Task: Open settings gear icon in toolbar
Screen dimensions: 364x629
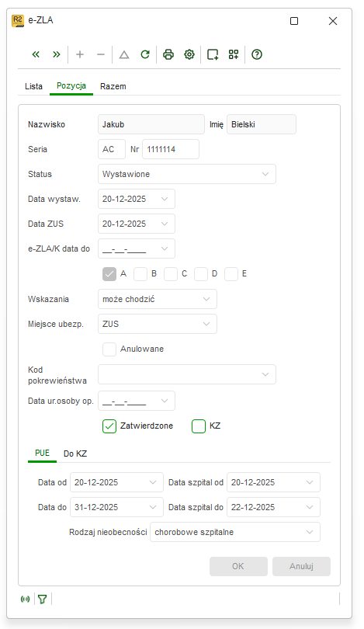Action: [x=189, y=54]
